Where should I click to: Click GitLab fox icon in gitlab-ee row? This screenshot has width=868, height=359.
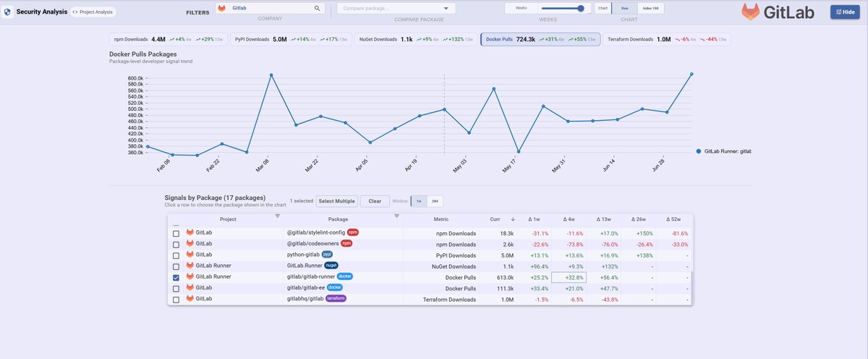[190, 287]
